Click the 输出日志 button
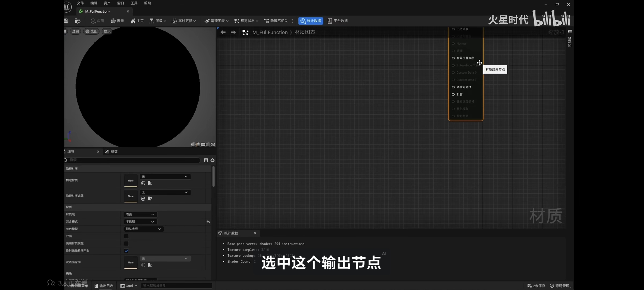The width and height of the screenshot is (644, 290). (104, 286)
